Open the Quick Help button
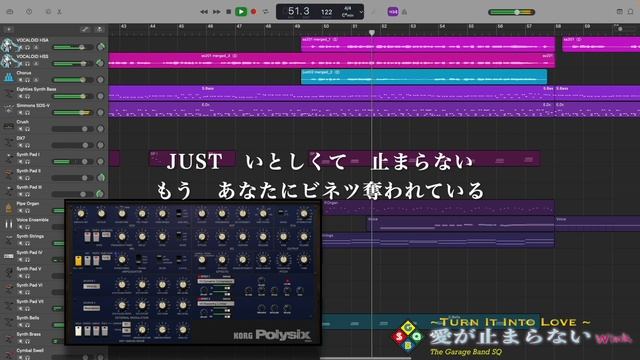The width and height of the screenshot is (640, 360). [29, 12]
